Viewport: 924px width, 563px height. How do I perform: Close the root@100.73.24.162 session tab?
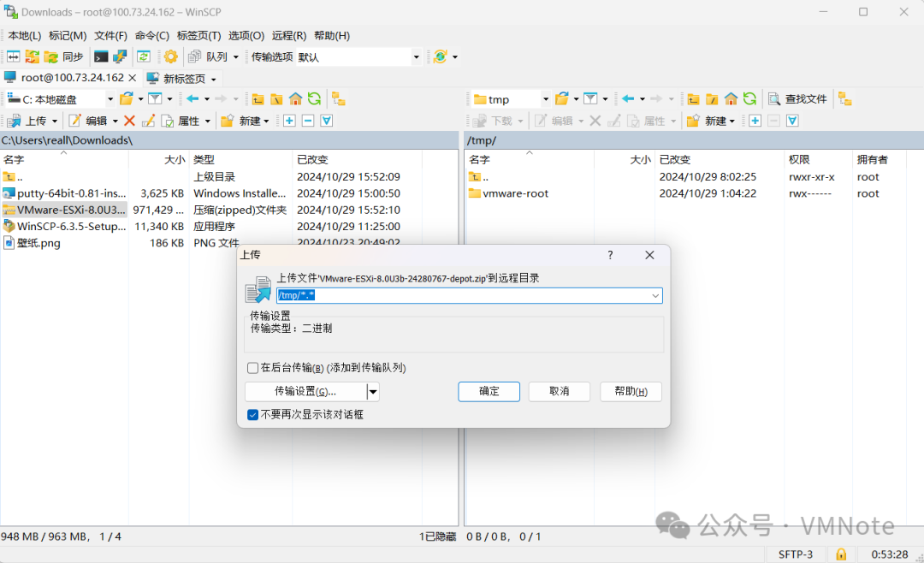coord(133,78)
